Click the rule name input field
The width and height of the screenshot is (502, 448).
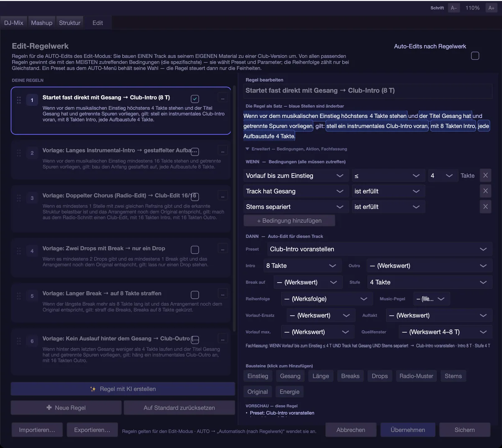click(x=368, y=90)
